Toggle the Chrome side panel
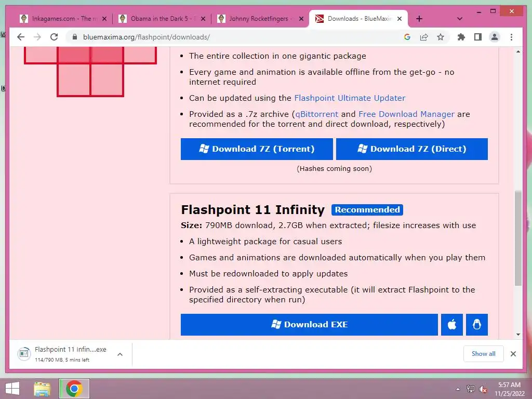532x399 pixels. click(478, 37)
